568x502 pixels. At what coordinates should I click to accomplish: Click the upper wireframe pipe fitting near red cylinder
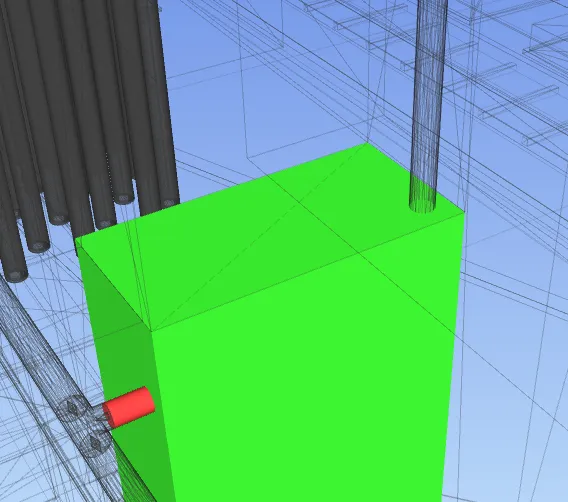(72, 409)
